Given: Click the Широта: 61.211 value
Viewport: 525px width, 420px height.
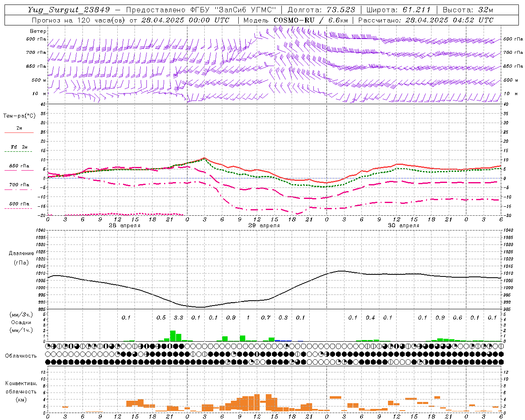Looking at the screenshot, I should (399, 10).
